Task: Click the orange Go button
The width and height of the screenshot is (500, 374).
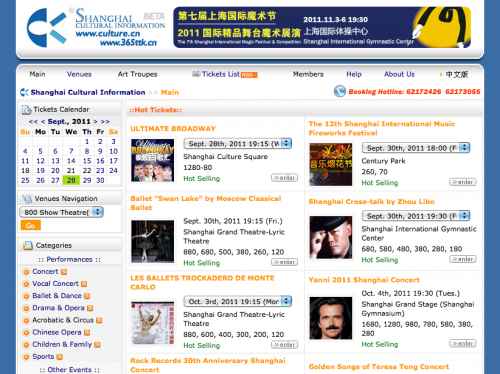Action: click(x=31, y=225)
